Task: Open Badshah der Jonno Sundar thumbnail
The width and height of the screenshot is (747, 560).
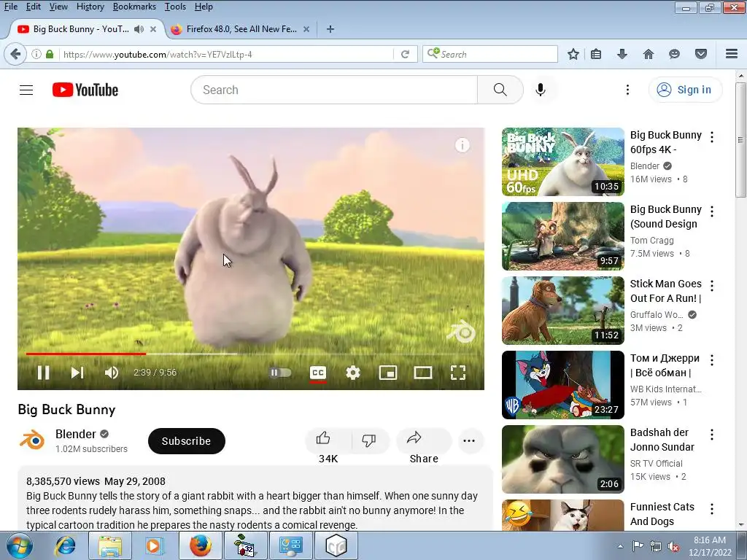Action: click(x=562, y=459)
